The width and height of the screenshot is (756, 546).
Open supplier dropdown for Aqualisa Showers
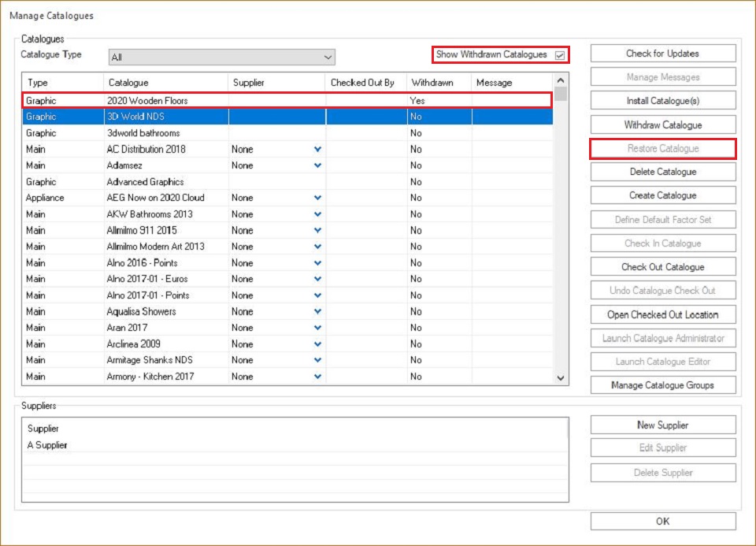pos(317,311)
